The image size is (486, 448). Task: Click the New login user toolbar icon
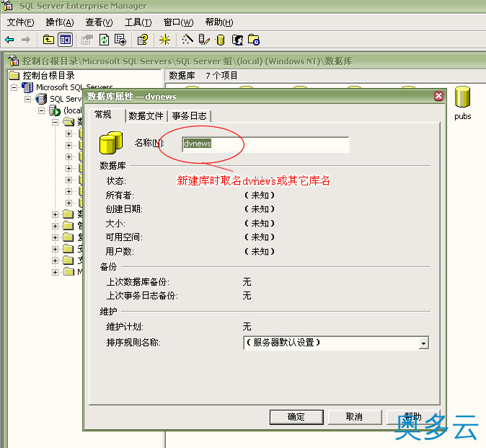(237, 40)
